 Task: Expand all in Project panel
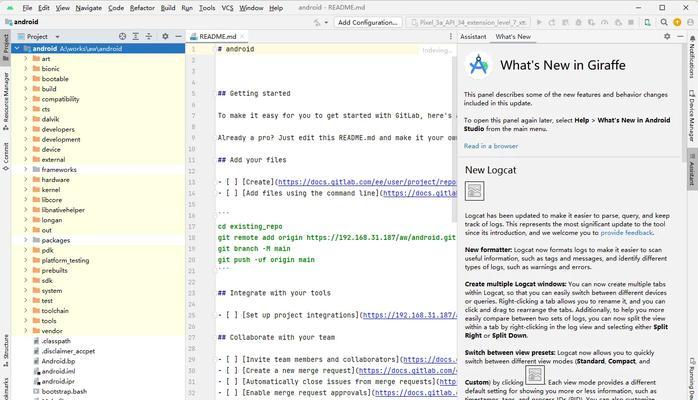click(x=135, y=36)
